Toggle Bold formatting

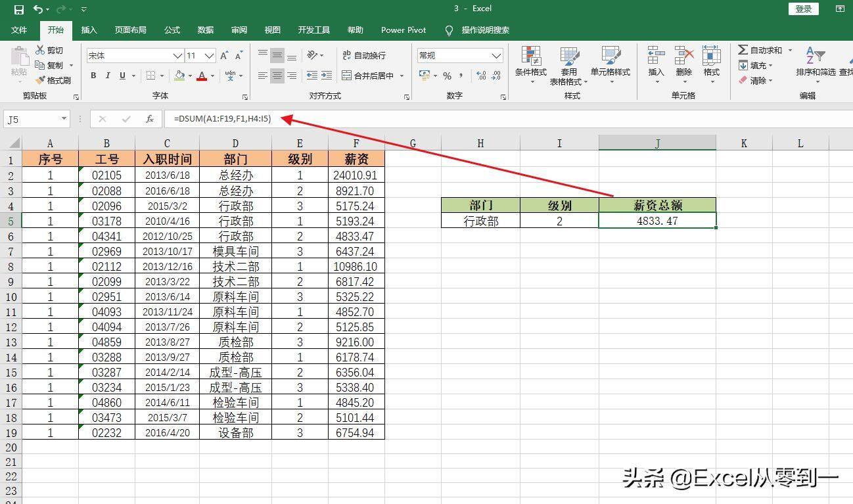point(93,76)
